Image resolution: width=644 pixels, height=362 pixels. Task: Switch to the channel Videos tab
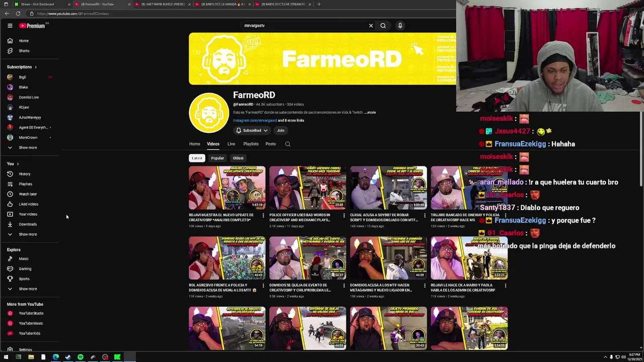(213, 144)
